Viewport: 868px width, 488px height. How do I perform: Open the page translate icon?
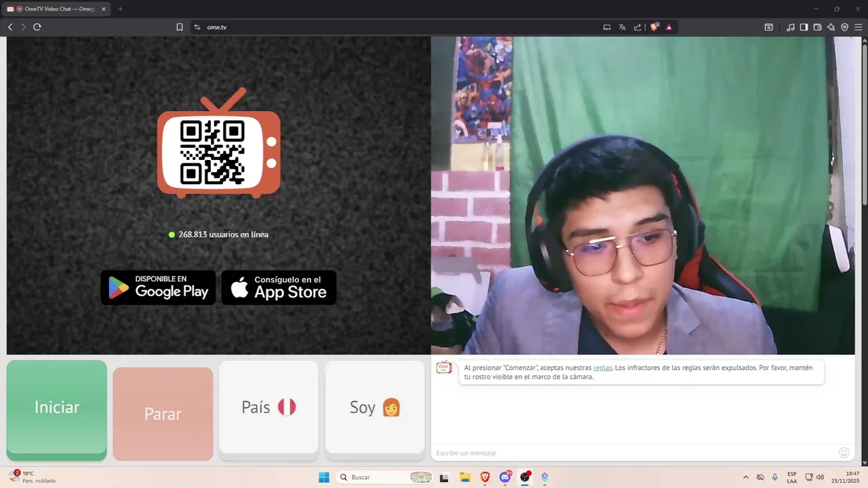point(622,27)
